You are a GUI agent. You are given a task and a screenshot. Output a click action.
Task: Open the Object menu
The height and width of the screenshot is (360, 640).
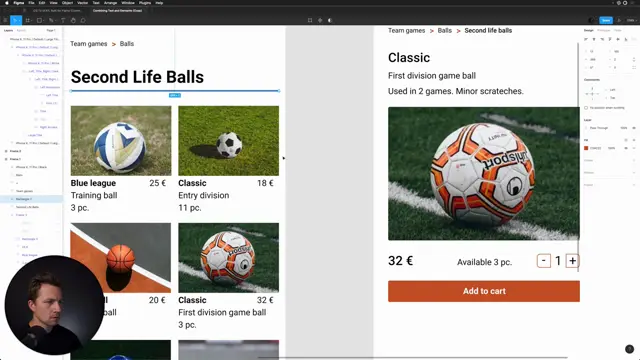click(x=67, y=3)
